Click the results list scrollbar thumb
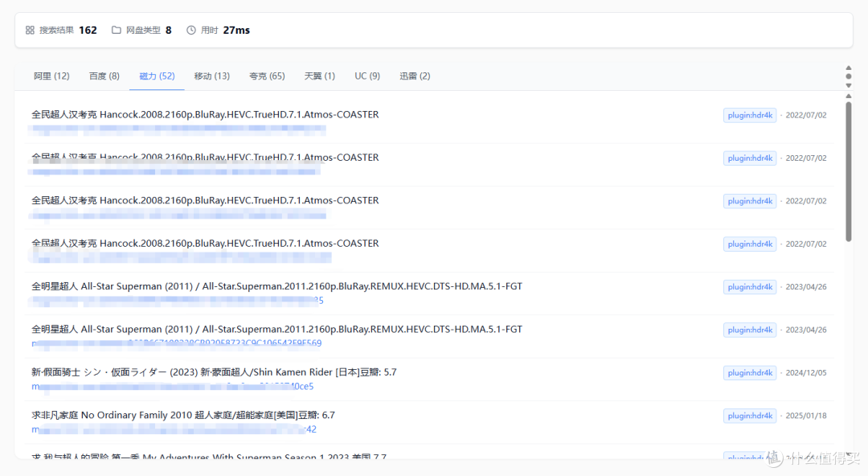This screenshot has height=476, width=868. click(x=849, y=172)
